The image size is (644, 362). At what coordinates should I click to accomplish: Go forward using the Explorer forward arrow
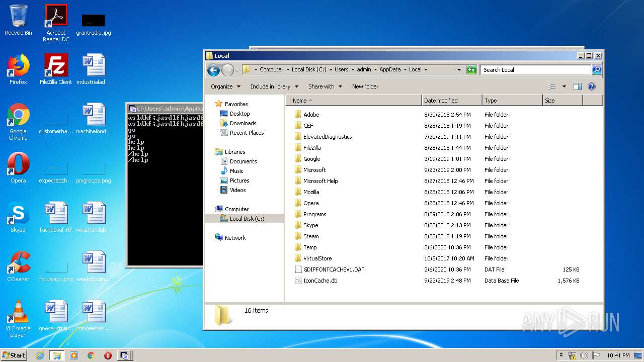228,70
